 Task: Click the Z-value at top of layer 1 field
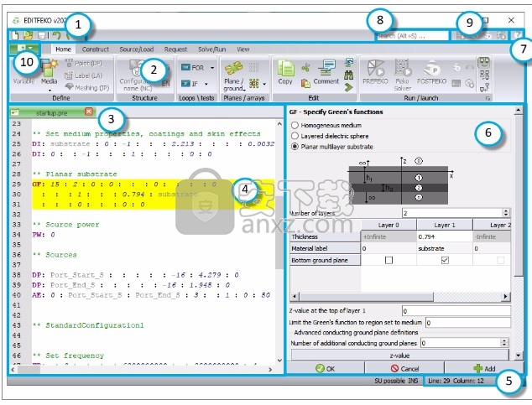point(456,311)
